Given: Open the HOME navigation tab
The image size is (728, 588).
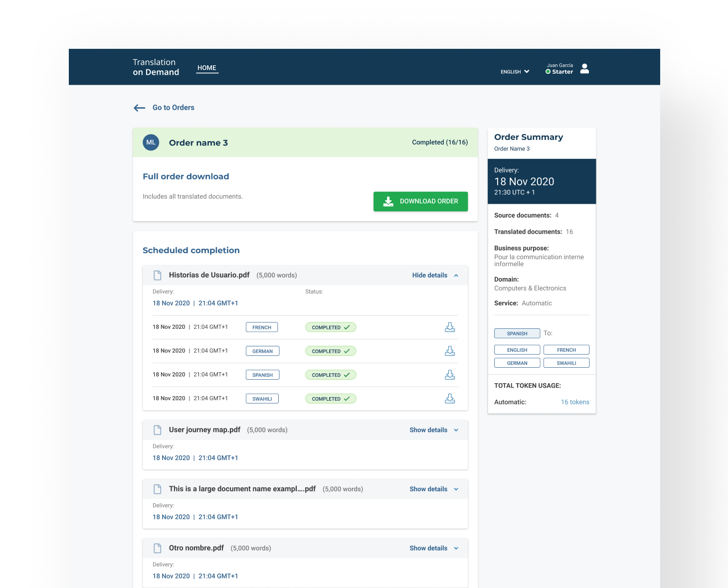Looking at the screenshot, I should point(207,68).
